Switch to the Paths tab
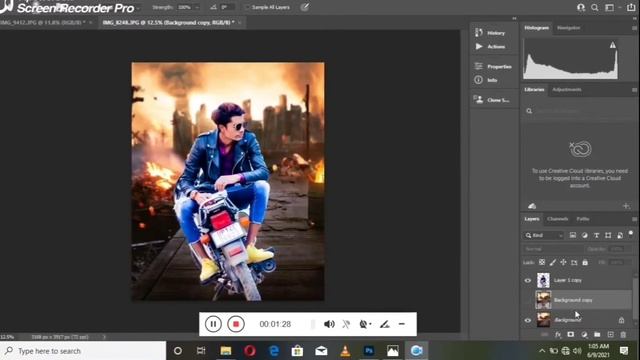The image size is (640, 360). coord(583,219)
